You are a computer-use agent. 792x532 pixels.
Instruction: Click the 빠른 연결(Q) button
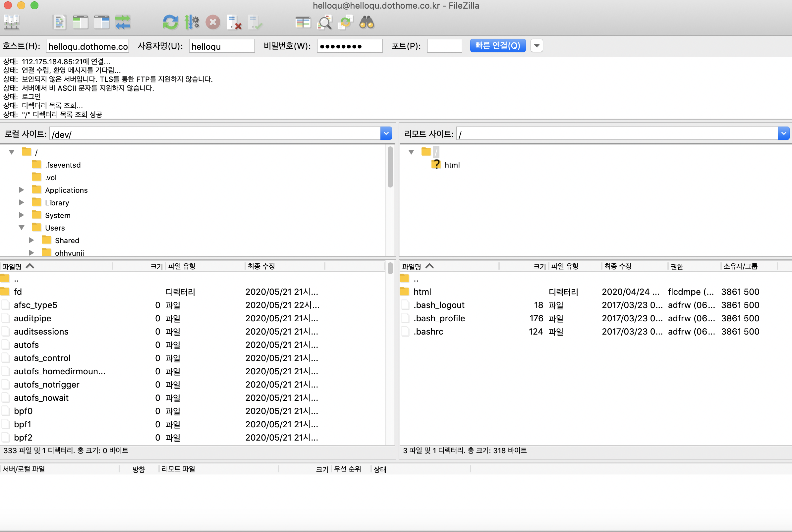[x=497, y=45]
